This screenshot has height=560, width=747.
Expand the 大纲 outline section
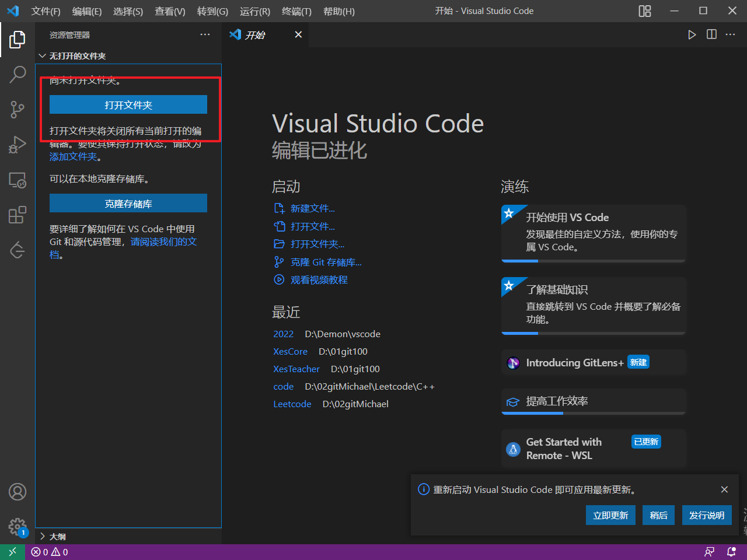tap(128, 537)
